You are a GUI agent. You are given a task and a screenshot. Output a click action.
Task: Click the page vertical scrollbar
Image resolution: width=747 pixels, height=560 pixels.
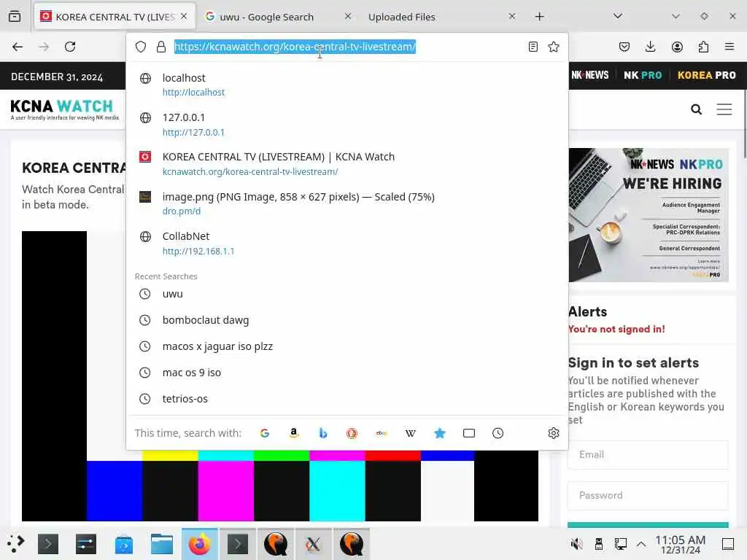point(744,124)
